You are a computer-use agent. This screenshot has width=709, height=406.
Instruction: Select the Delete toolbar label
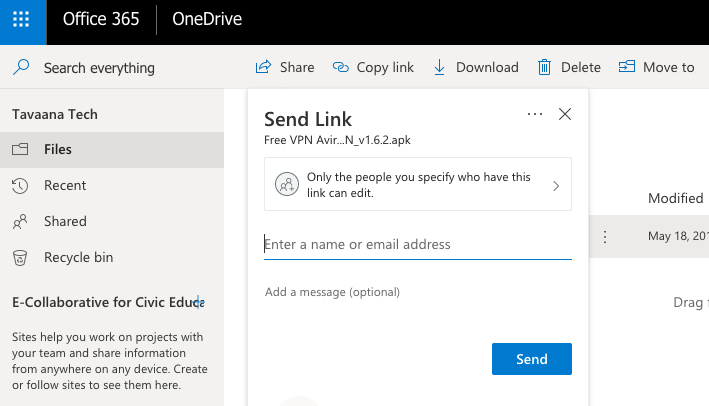click(581, 67)
